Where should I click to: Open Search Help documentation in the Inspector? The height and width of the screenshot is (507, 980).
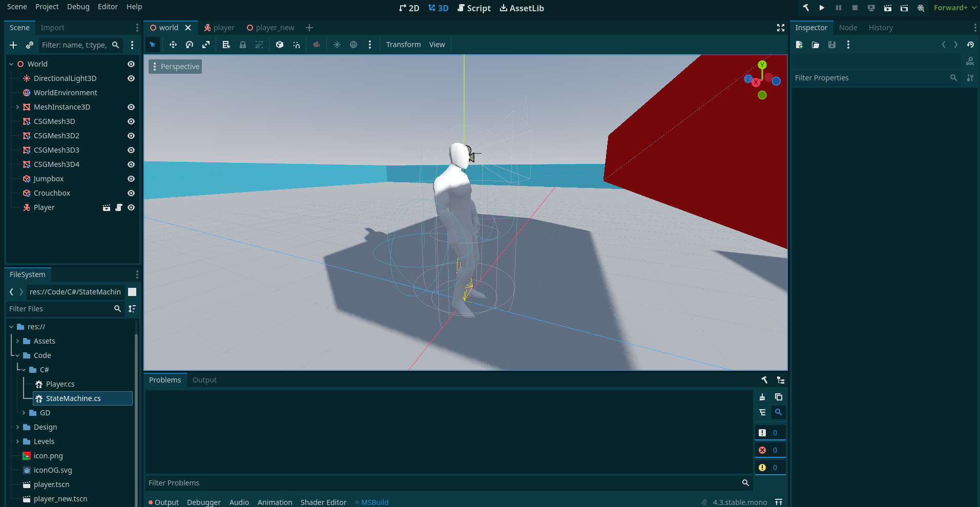(x=970, y=60)
